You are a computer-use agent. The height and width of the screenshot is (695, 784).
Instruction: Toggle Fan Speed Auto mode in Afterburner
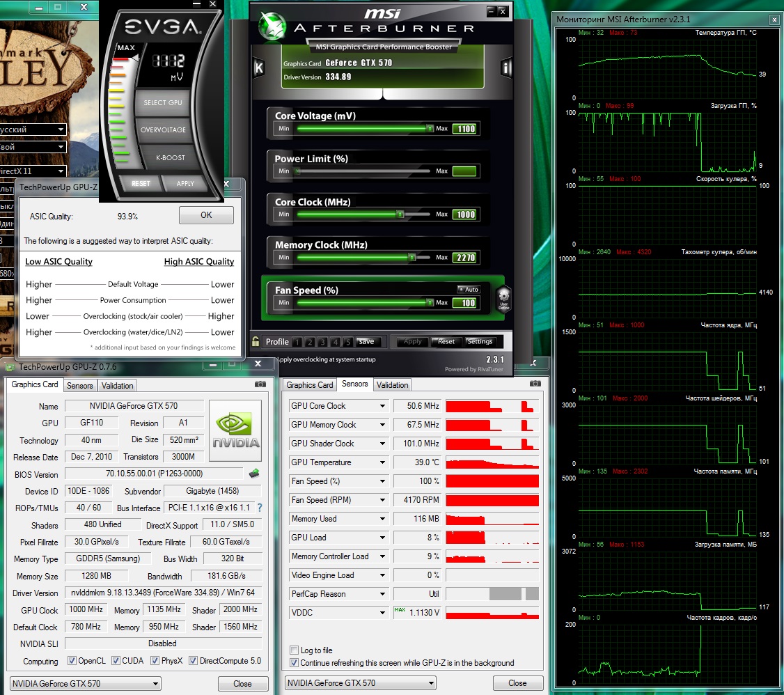[469, 289]
